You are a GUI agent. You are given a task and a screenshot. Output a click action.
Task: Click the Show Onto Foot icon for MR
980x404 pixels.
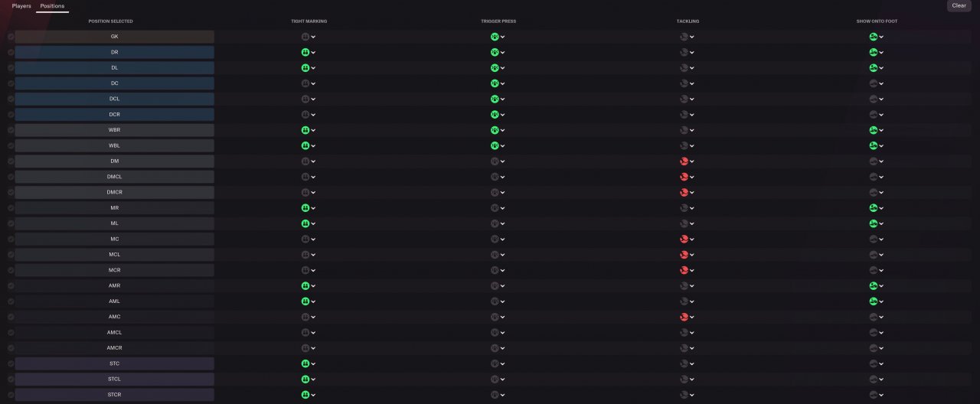tap(873, 208)
